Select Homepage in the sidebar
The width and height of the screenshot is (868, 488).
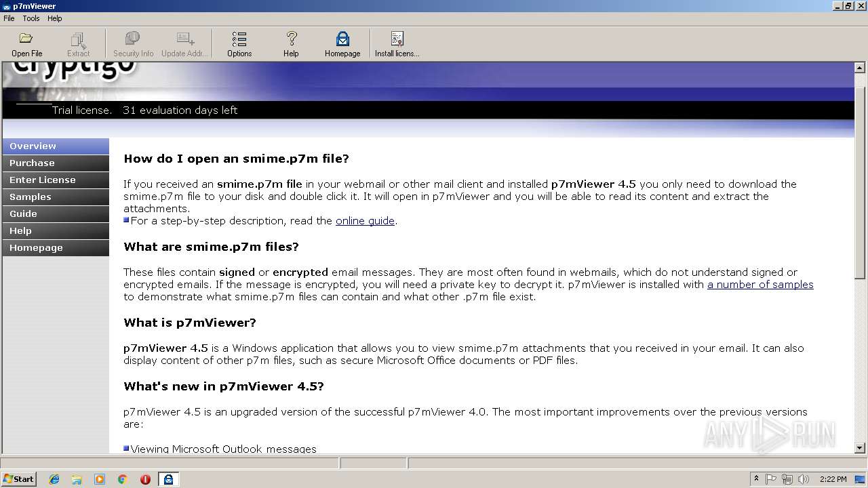click(56, 247)
